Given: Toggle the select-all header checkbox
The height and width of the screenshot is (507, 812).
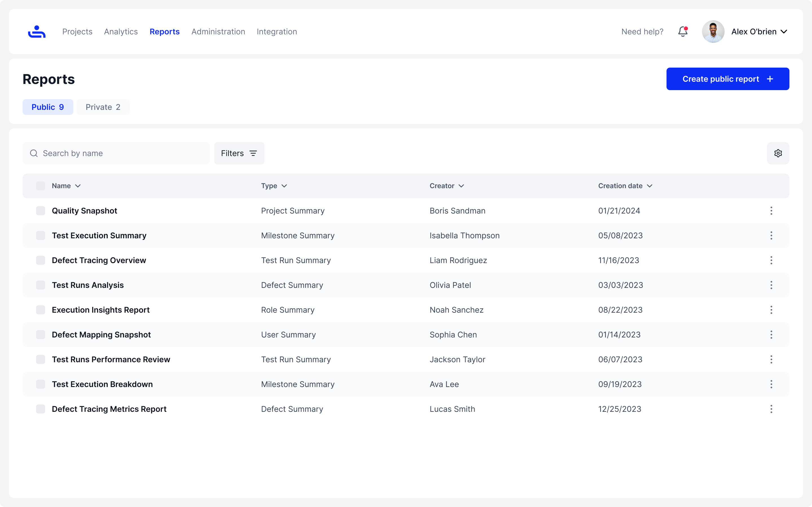Looking at the screenshot, I should [41, 186].
